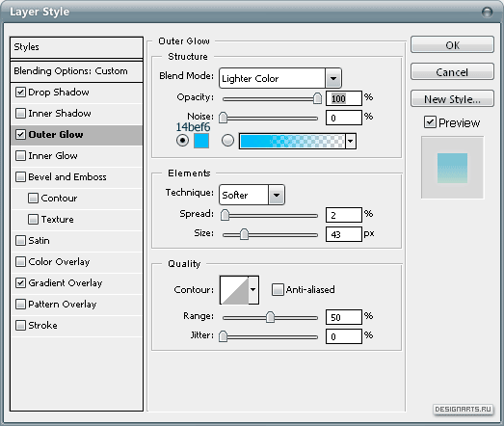Toggle the Drop Shadow checkbox
Viewport: 504px width, 426px height.
20,93
